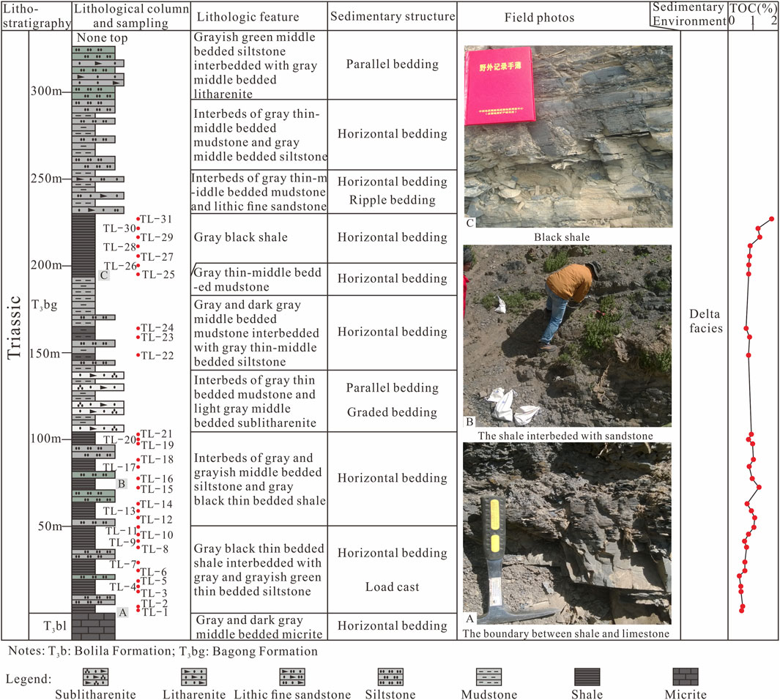Pick the Micrite legend pattern icon
Image resolution: width=780 pixels, height=700 pixels.
click(686, 677)
